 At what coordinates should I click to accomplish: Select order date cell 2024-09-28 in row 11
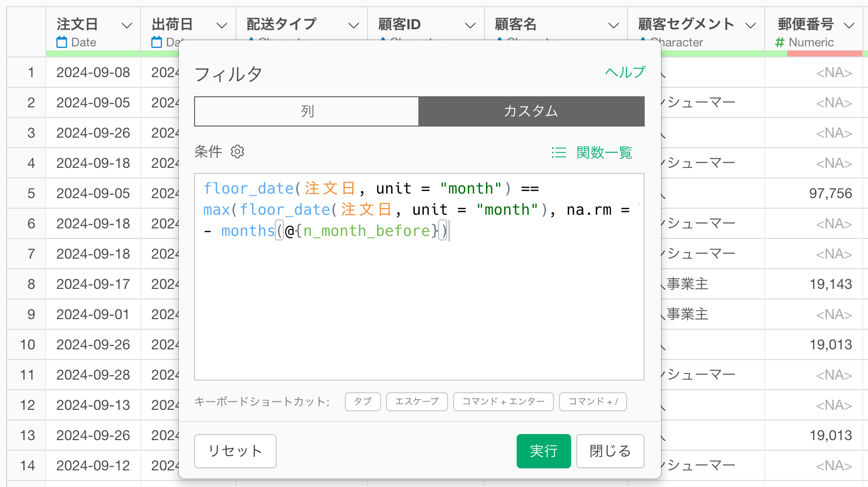93,375
